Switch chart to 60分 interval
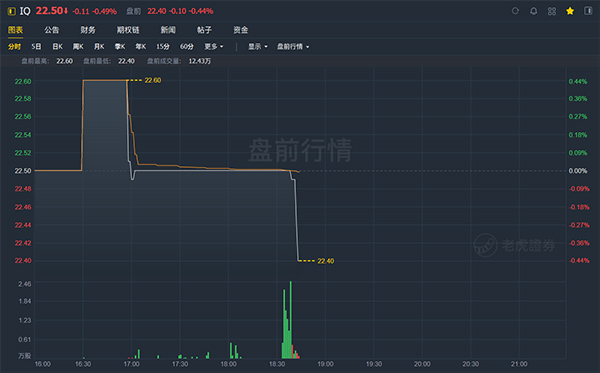600x373 pixels. [x=187, y=47]
